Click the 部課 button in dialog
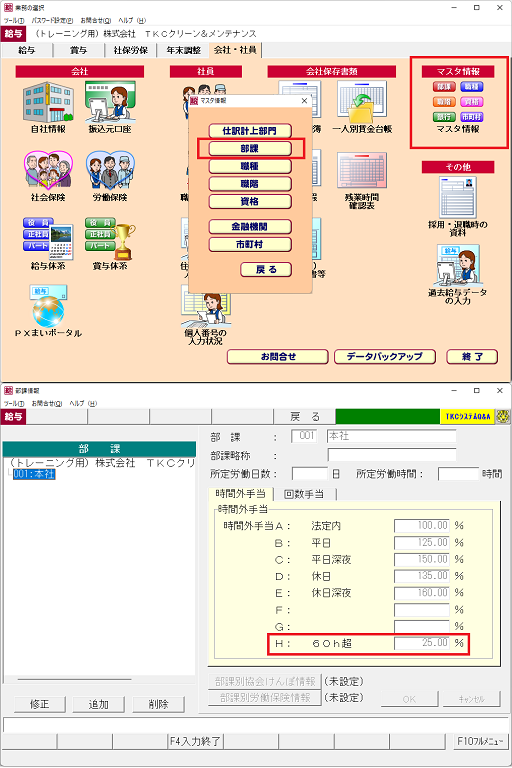The width and height of the screenshot is (512, 768). point(250,148)
